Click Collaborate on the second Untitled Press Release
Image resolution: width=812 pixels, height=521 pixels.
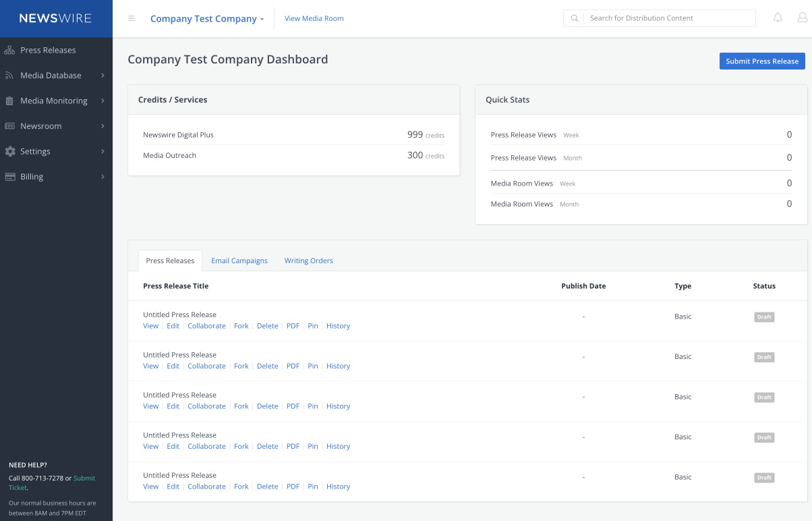206,366
